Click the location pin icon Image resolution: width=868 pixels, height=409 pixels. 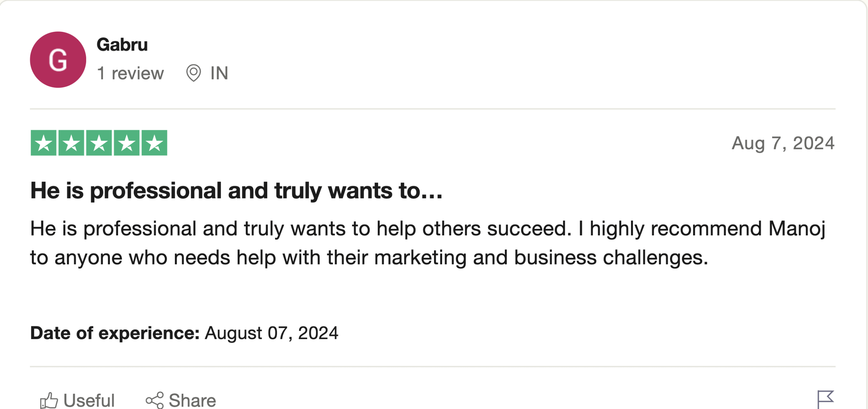click(194, 73)
